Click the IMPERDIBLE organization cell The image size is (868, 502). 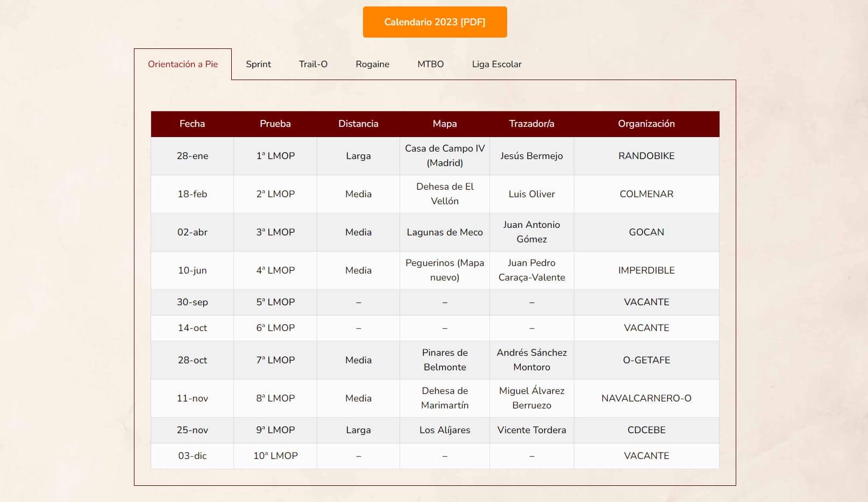pos(646,270)
